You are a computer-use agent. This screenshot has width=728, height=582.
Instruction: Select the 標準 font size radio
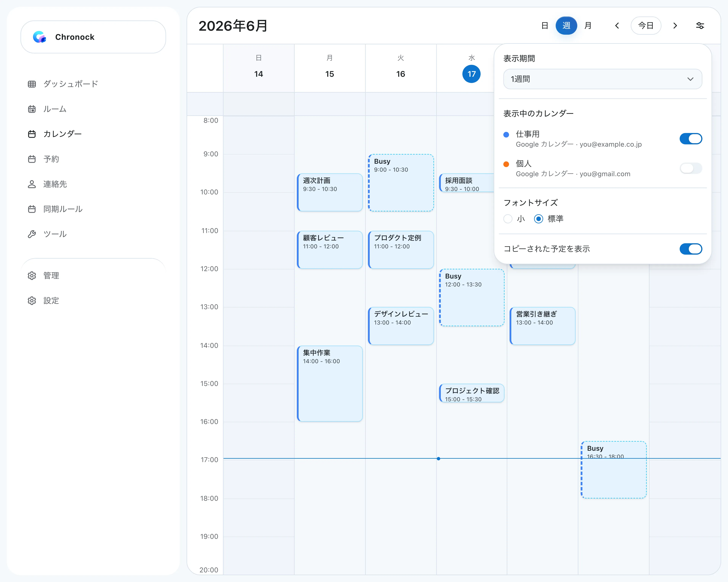pos(539,219)
